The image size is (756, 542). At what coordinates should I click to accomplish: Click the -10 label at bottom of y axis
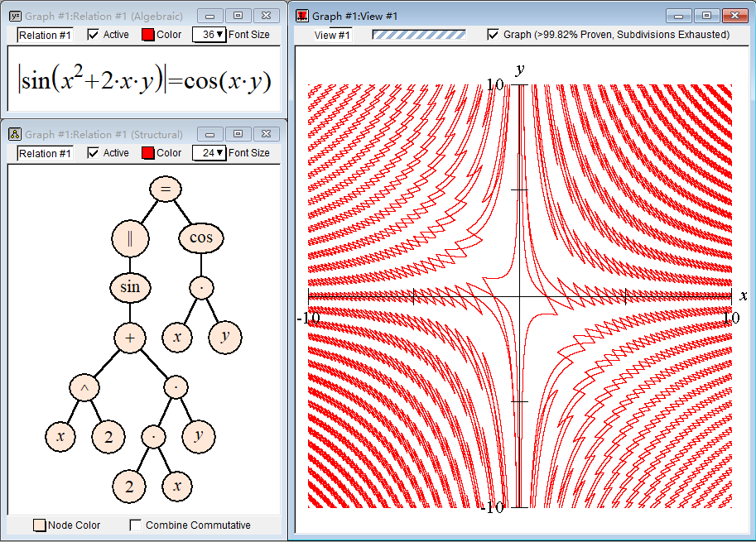click(492, 506)
